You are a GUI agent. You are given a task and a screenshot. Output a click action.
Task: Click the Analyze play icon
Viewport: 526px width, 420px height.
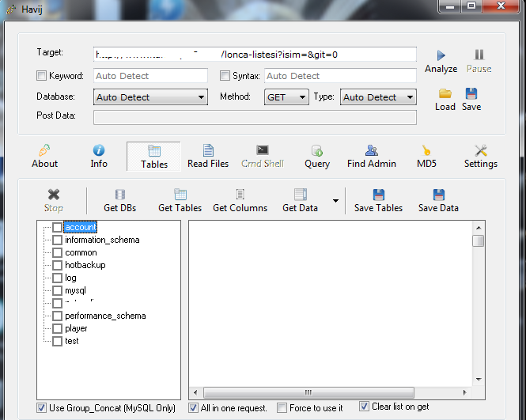[441, 55]
